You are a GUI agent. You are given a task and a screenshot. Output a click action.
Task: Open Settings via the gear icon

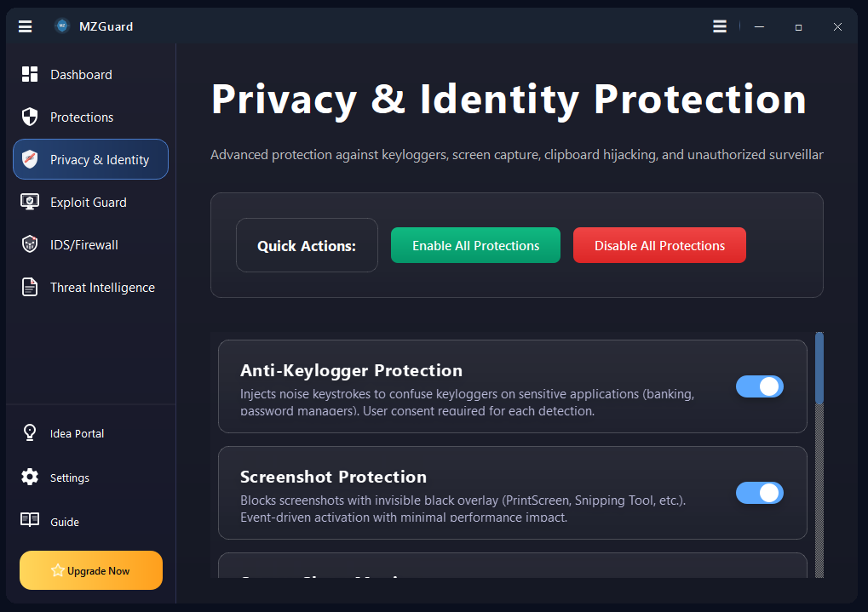[28, 478]
